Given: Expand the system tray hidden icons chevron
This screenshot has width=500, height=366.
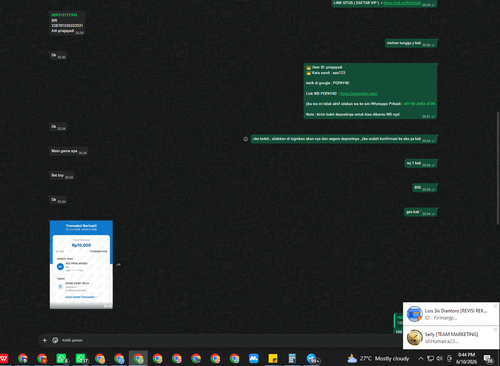Looking at the screenshot, I should [421, 359].
